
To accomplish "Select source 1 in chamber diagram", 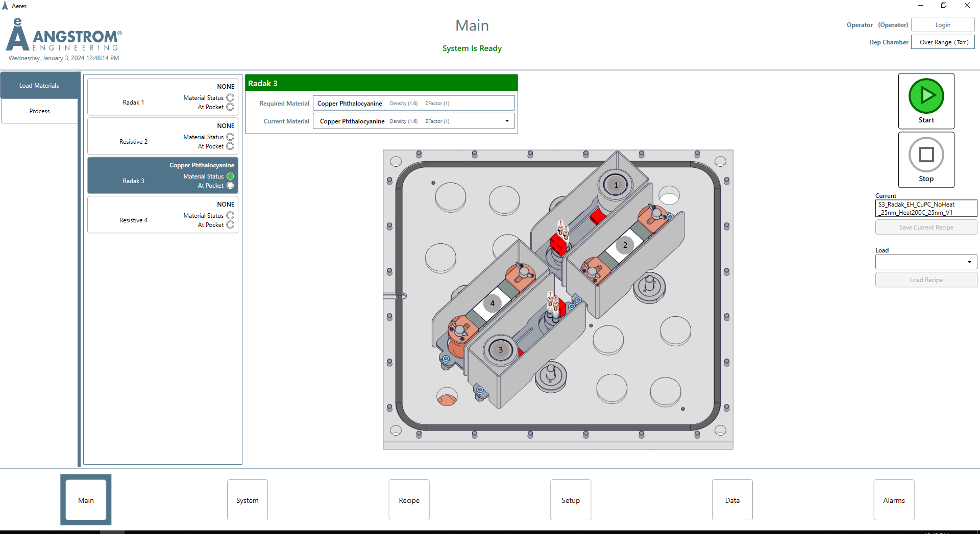I will click(x=616, y=185).
